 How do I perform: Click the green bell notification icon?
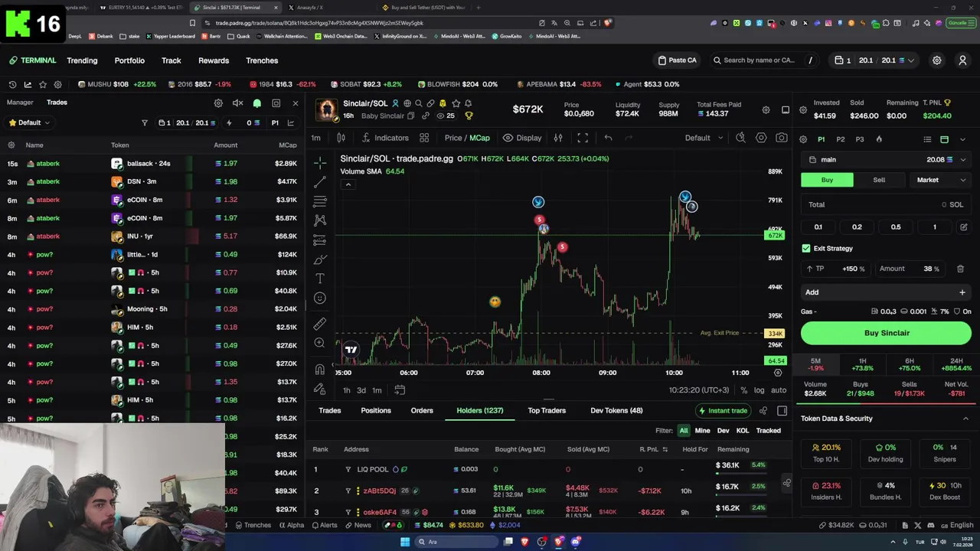257,103
